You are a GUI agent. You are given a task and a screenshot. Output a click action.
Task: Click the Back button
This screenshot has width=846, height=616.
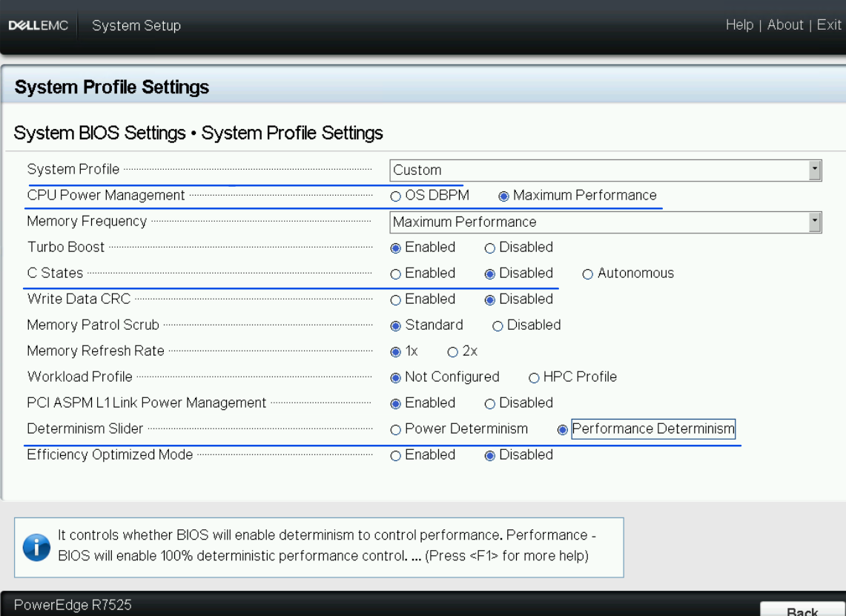coord(802,610)
